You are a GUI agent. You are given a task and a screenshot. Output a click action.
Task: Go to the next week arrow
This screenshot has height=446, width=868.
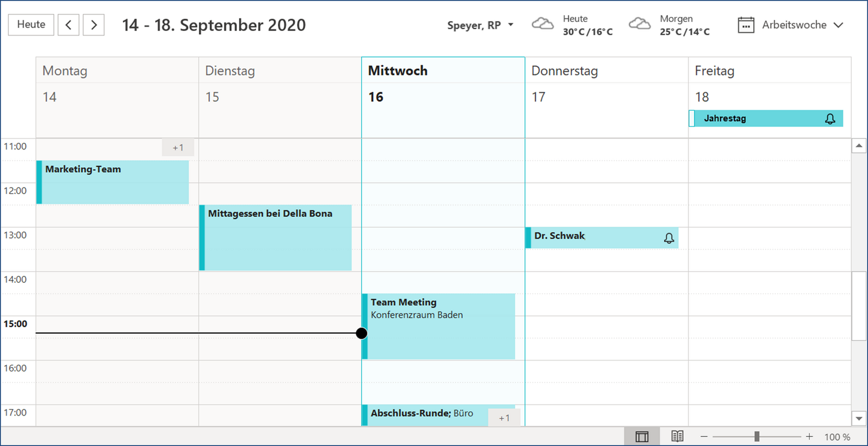(94, 25)
